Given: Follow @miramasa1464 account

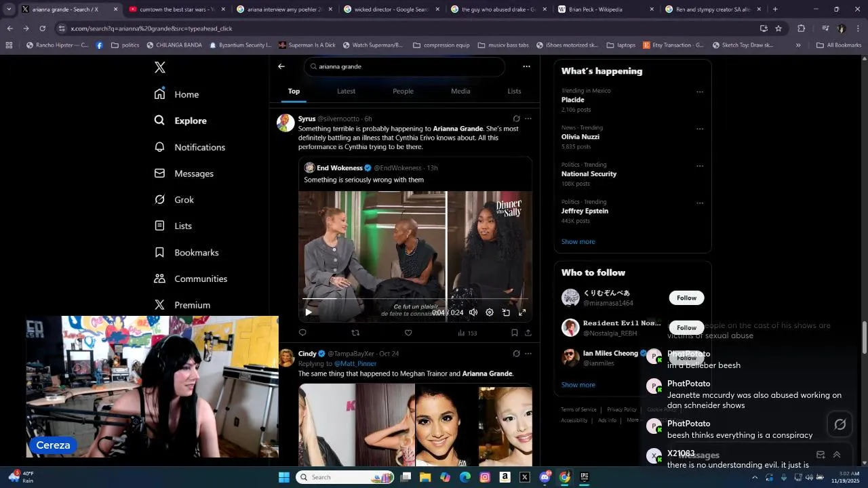Looking at the screenshot, I should click(x=686, y=298).
